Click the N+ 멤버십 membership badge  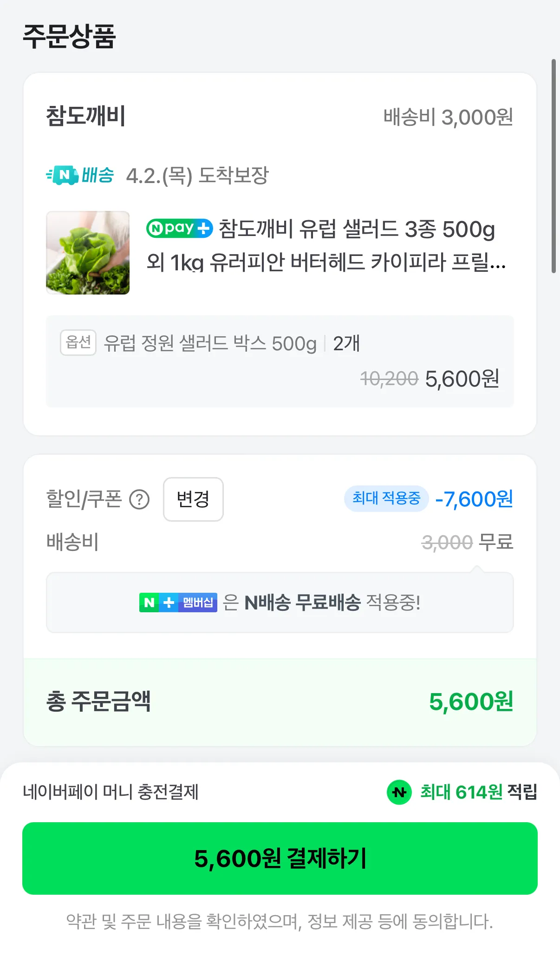[178, 603]
